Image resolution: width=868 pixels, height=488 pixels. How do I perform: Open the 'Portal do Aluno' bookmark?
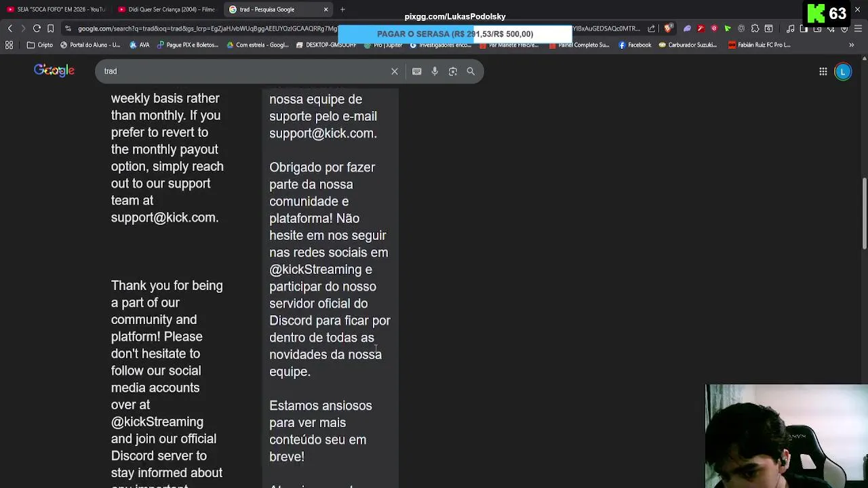(x=90, y=45)
